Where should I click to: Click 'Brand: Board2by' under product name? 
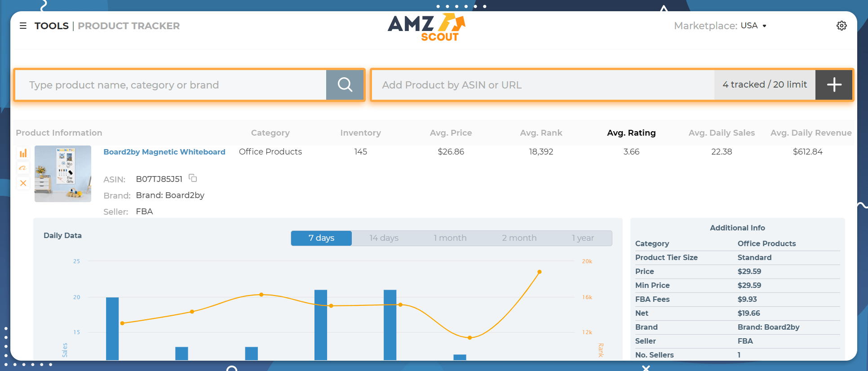pyautogui.click(x=170, y=195)
